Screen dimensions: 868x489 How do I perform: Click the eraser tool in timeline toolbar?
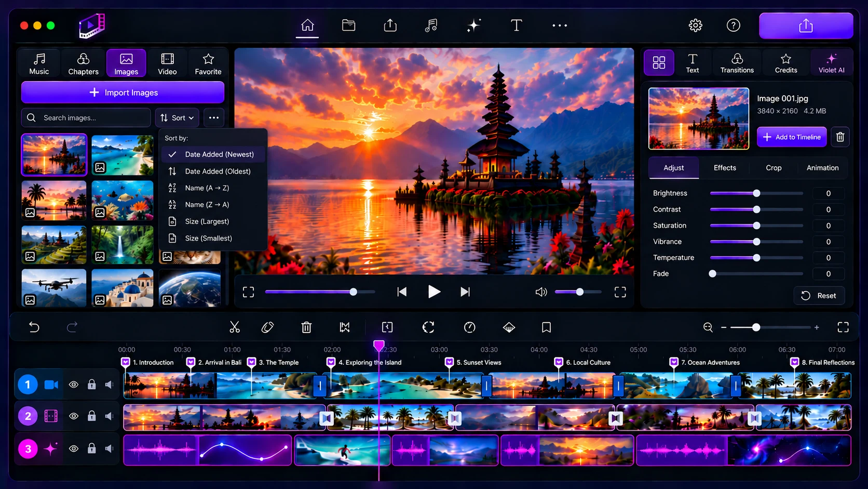pyautogui.click(x=268, y=327)
